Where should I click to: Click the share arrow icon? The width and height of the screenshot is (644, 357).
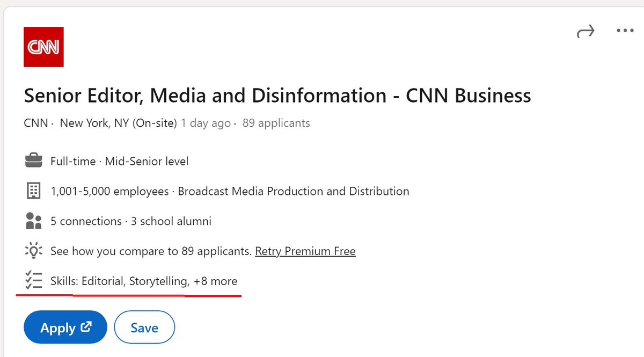click(585, 32)
